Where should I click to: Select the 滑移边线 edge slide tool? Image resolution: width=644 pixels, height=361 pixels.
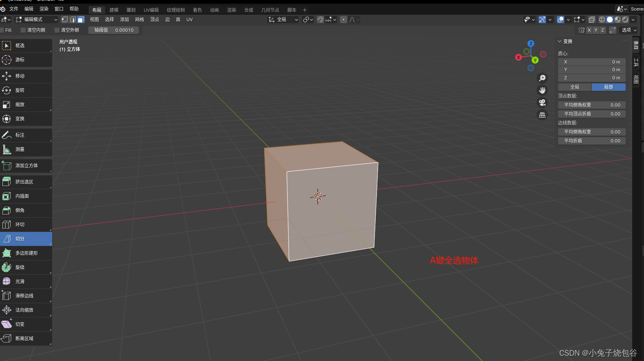pos(26,296)
